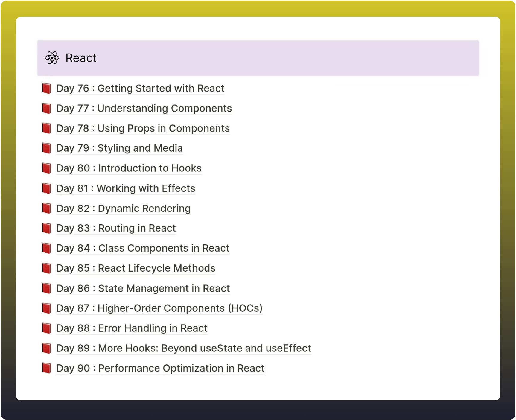Open Day 90: Performance Optimization in React
Viewport: 516px width, 420px height.
(160, 369)
